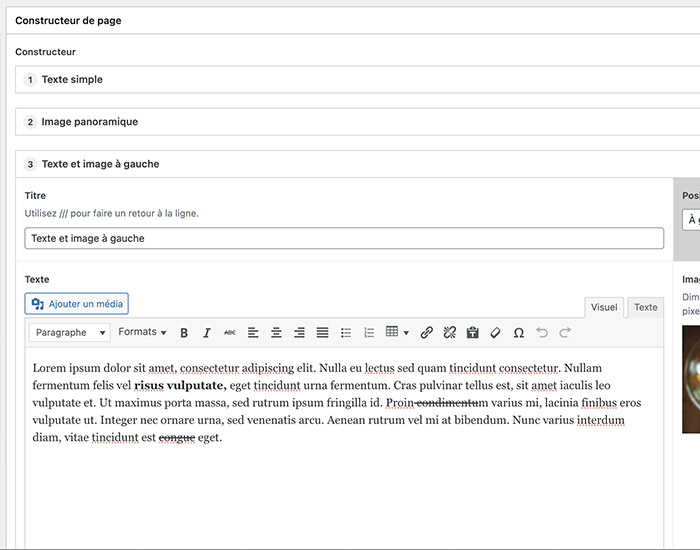Image resolution: width=700 pixels, height=550 pixels.
Task: Clear formatting with the eraser icon
Action: pyautogui.click(x=495, y=333)
